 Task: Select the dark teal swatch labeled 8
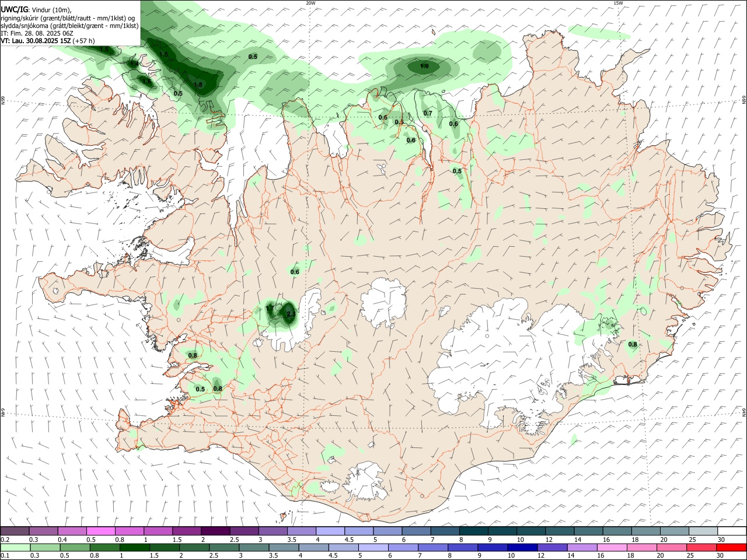[473, 531]
